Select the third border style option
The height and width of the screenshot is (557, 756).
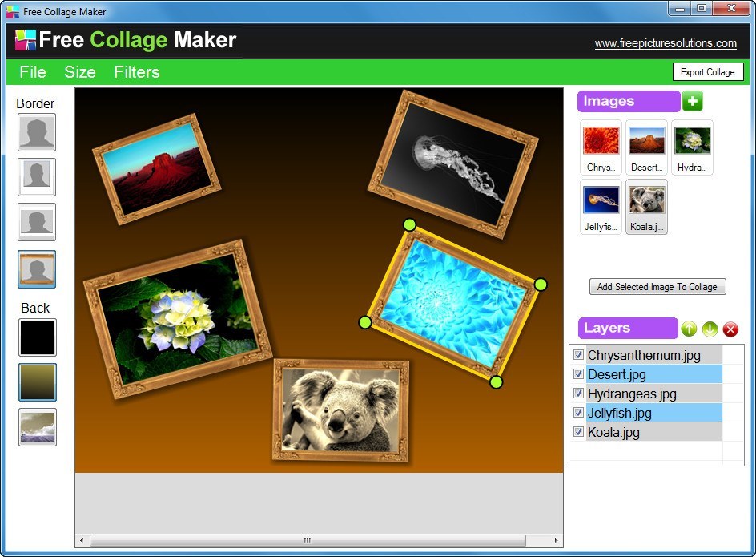pos(36,222)
